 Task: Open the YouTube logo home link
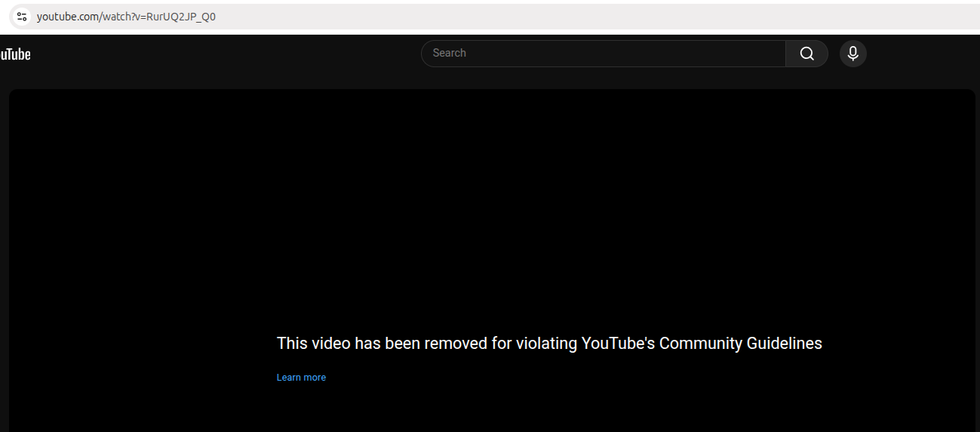[15, 54]
